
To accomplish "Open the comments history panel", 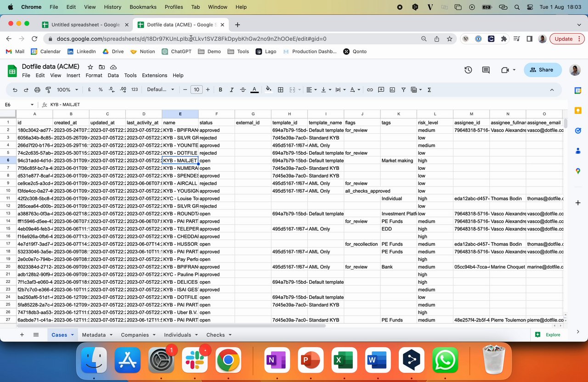I will click(486, 70).
